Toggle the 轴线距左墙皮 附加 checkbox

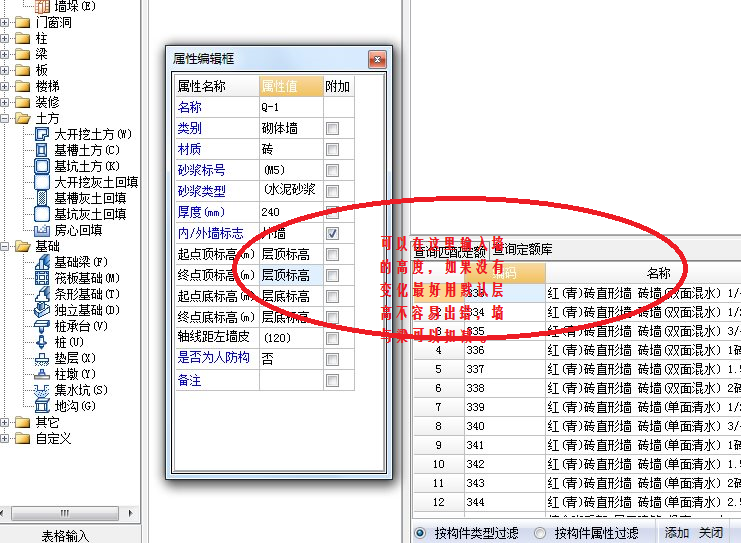pyautogui.click(x=332, y=338)
